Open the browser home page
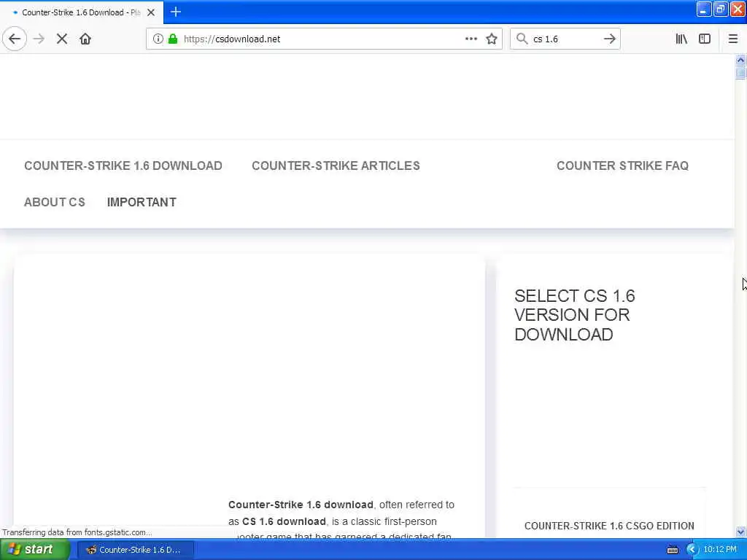The height and width of the screenshot is (560, 747). point(85,39)
